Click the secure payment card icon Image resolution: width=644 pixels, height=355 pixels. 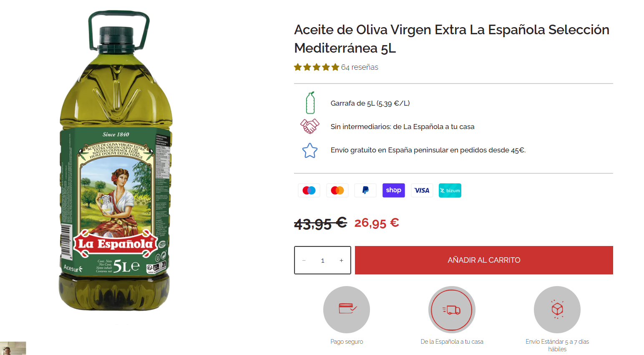tap(347, 309)
